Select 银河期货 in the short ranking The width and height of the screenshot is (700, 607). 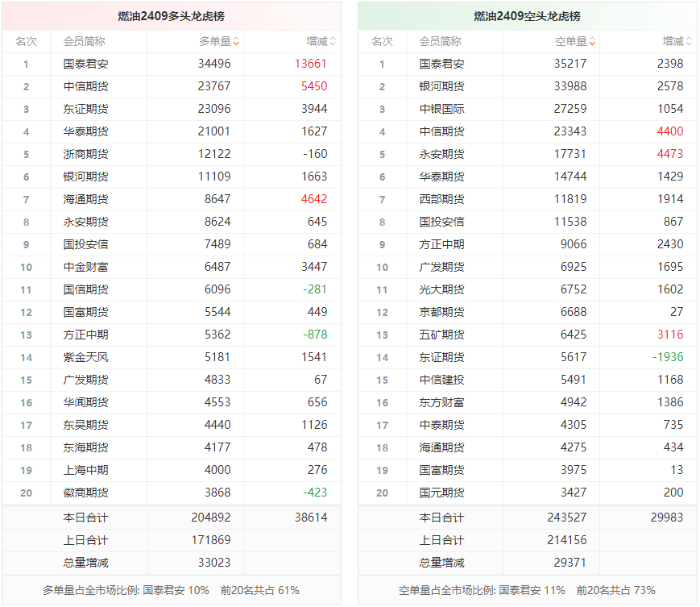click(441, 86)
